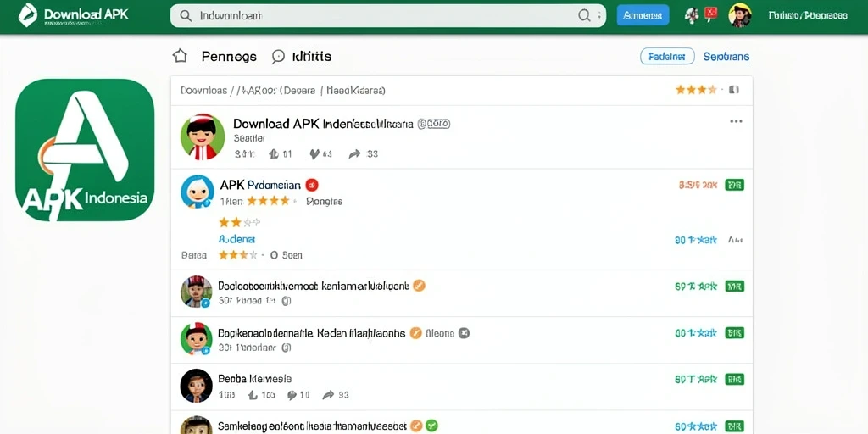868x434 pixels.
Task: Click the Download APK logo icon in header
Action: (28, 15)
